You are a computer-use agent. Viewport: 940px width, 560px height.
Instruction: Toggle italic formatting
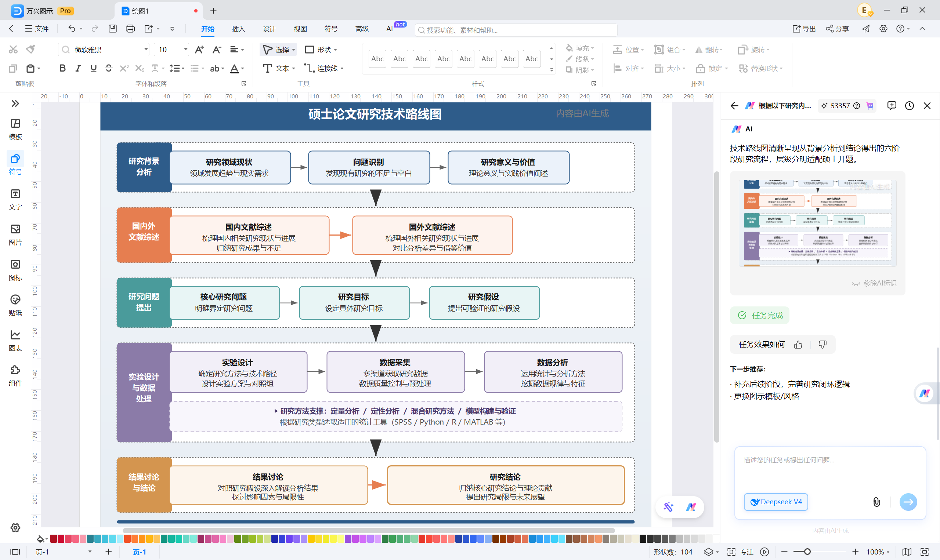78,68
